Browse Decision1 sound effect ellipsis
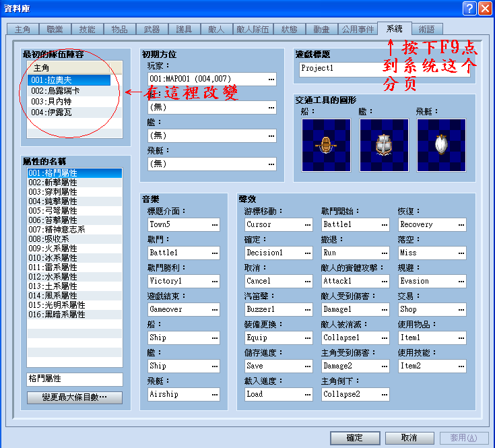 click(308, 253)
